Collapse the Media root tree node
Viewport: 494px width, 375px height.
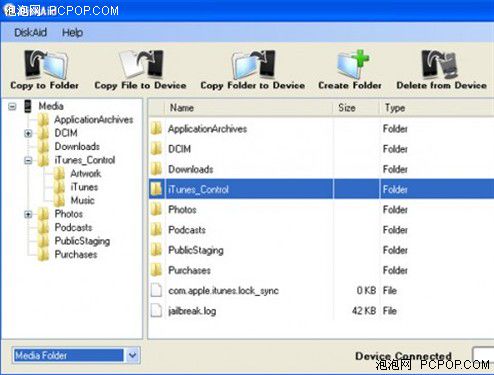(12, 107)
